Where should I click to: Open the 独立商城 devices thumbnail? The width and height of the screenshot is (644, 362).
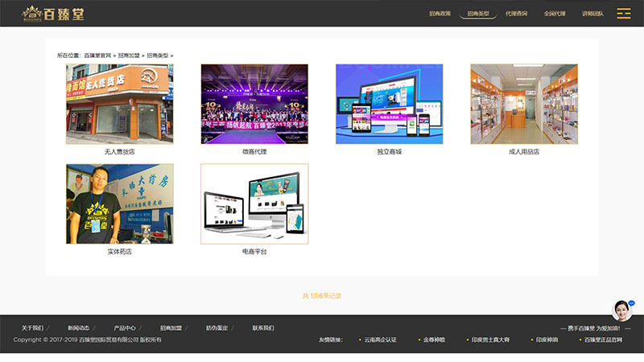coord(389,105)
